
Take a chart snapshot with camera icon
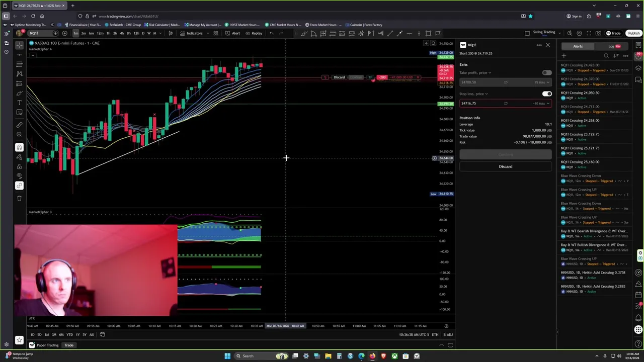(598, 33)
